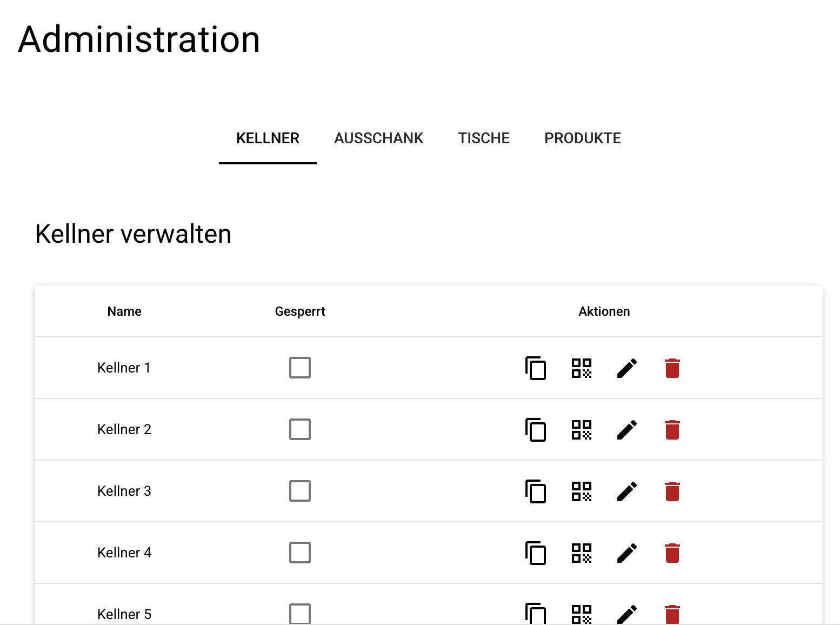Copy the link for Kellner 5
This screenshot has height=625, width=840.
click(536, 614)
